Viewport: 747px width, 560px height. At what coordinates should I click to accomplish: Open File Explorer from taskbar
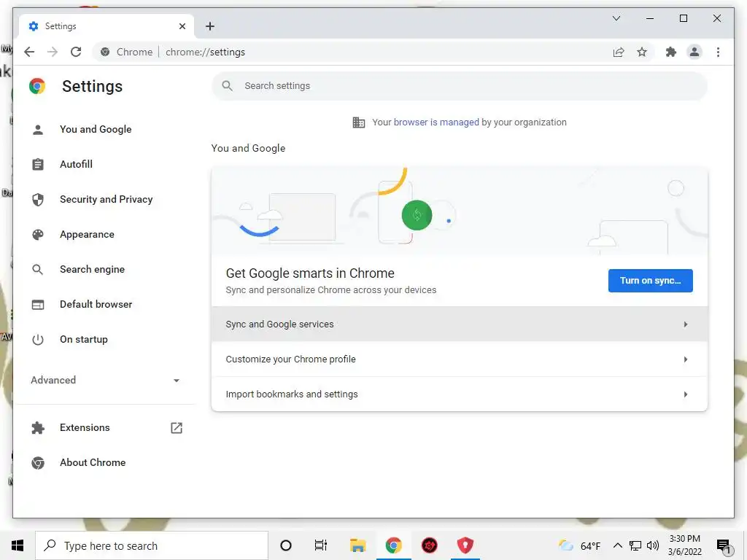[x=357, y=545]
